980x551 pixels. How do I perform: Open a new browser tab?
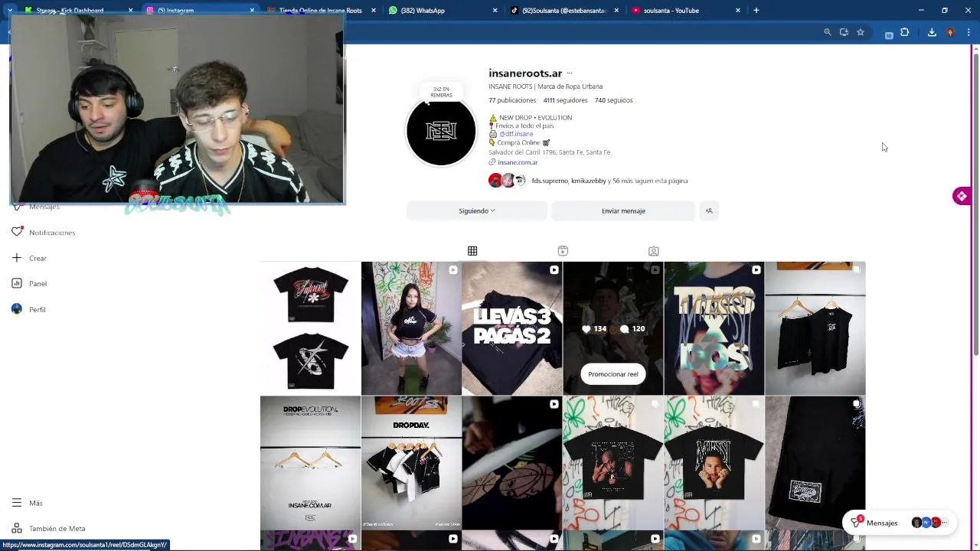click(756, 11)
